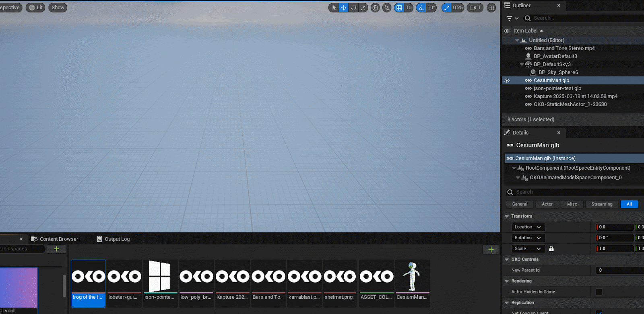
Task: Switch to the scale transform tool
Action: coord(363,8)
